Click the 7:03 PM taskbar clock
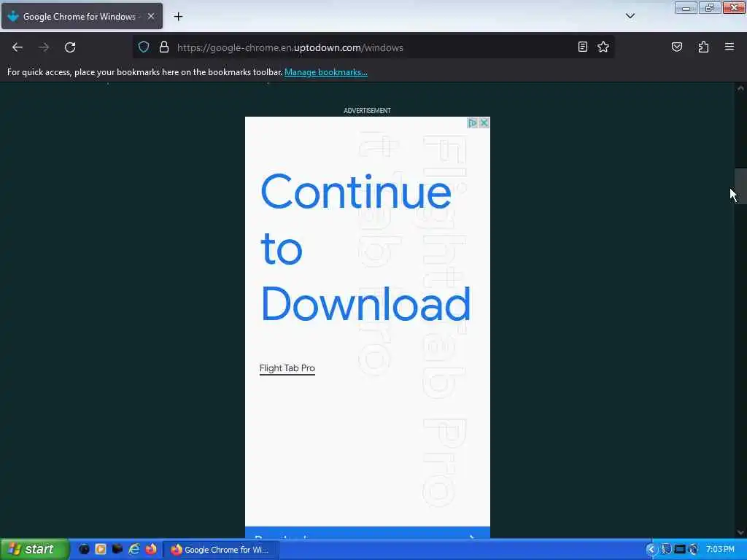 (x=720, y=549)
